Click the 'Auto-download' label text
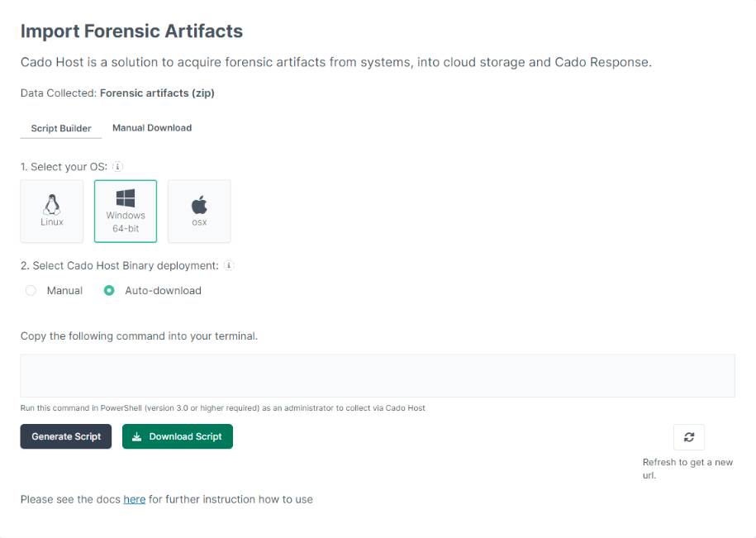756x538 pixels. (163, 290)
